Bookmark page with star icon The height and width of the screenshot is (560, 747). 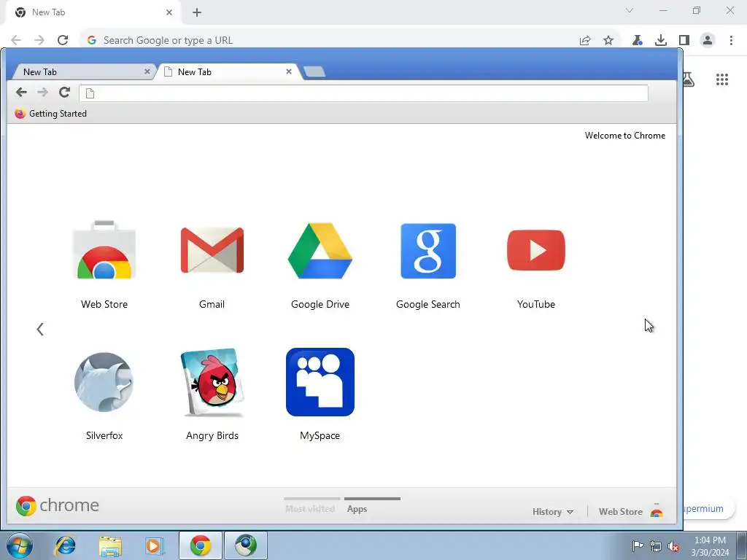coord(608,41)
